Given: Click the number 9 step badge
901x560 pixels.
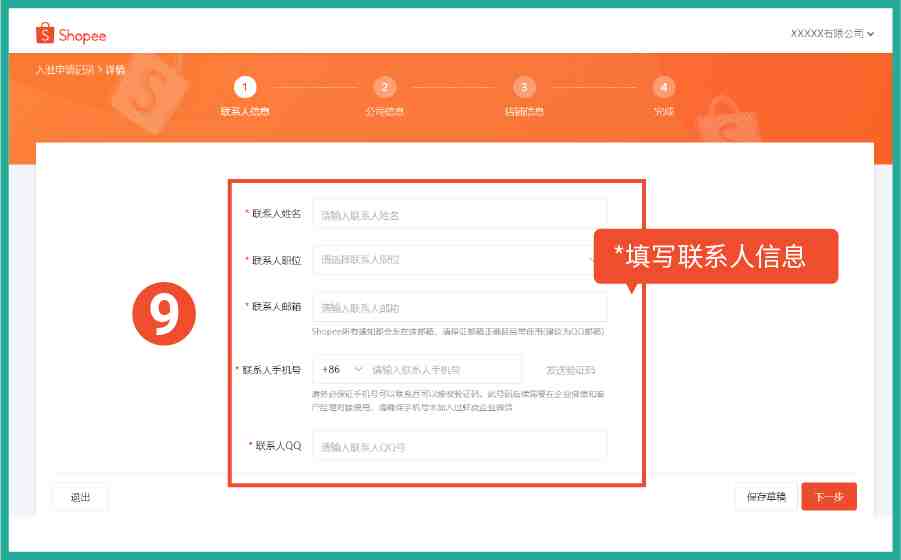Looking at the screenshot, I should coord(164,314).
